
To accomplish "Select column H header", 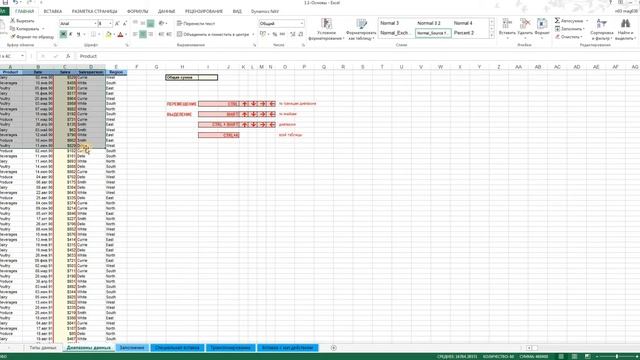I will click(182, 67).
